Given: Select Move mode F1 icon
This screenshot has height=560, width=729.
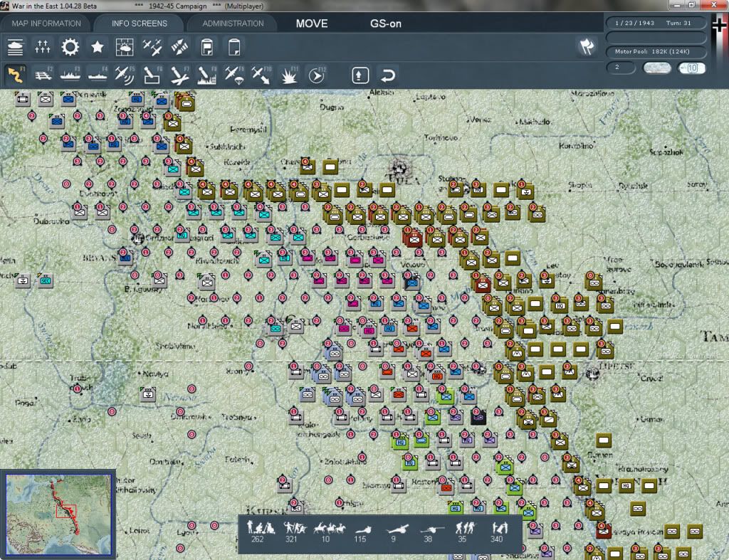Looking at the screenshot, I should (16, 75).
